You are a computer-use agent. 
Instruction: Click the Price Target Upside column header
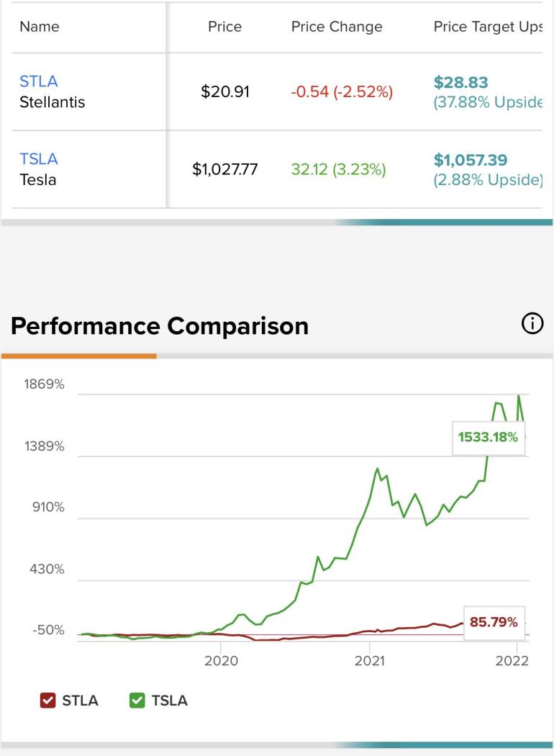pos(487,27)
